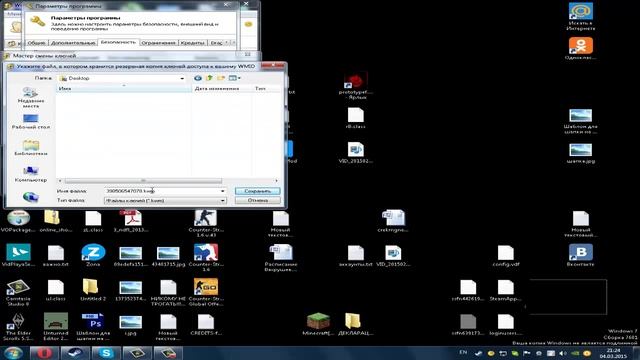Open the Camtasia Studio 8 shortcut
This screenshot has width=640, height=360.
(18, 292)
